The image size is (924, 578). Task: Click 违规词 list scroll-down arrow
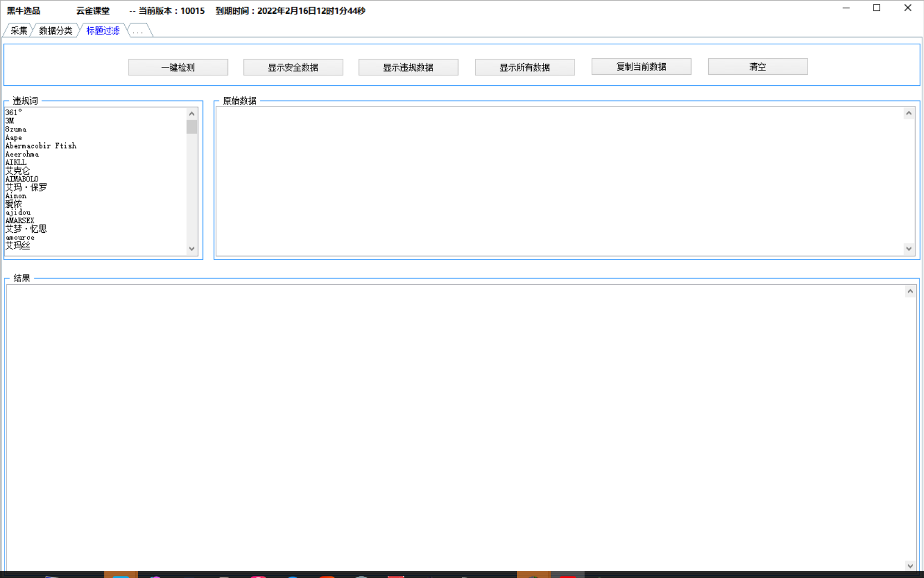[x=192, y=249]
